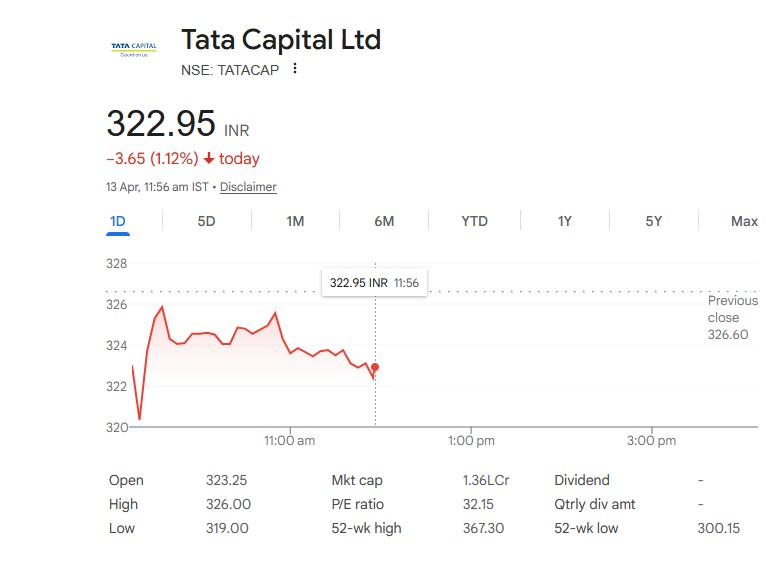This screenshot has height=571, width=771.
Task: Switch to the 5D time range tab
Action: click(x=206, y=221)
